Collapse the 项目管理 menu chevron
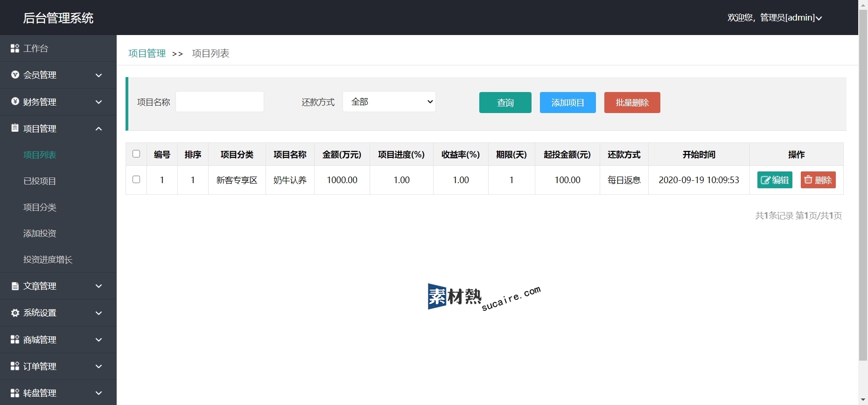Screen dimensions: 868x405 [x=98, y=128]
